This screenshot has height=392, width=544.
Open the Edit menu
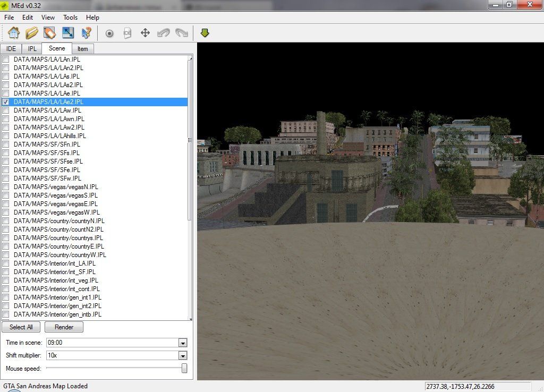pyautogui.click(x=28, y=18)
